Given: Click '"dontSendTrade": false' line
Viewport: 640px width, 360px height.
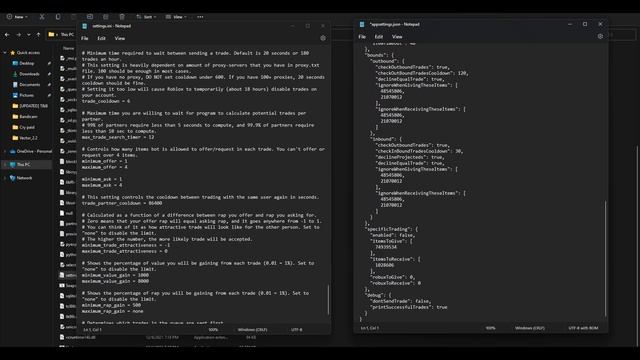Looking at the screenshot, I should [400, 301].
